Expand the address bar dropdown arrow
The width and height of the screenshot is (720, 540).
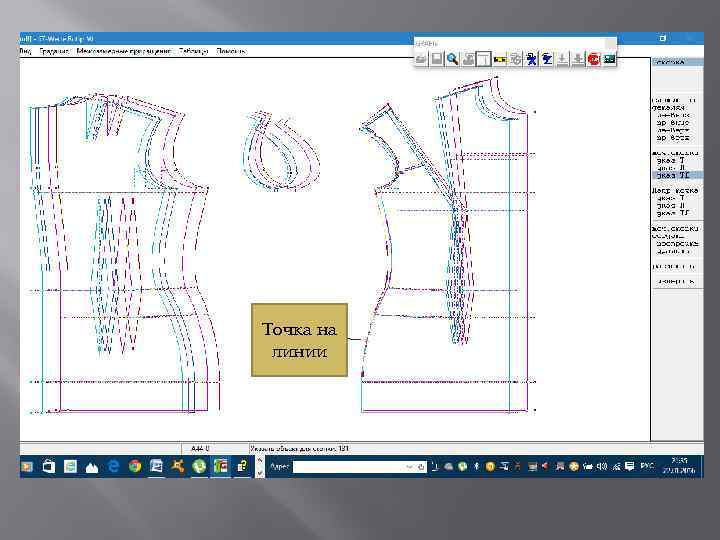410,467
